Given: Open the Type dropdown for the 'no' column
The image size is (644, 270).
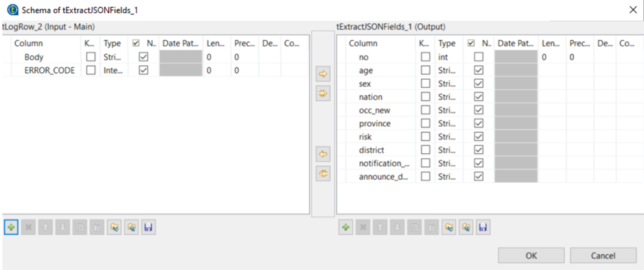Looking at the screenshot, I should [447, 57].
